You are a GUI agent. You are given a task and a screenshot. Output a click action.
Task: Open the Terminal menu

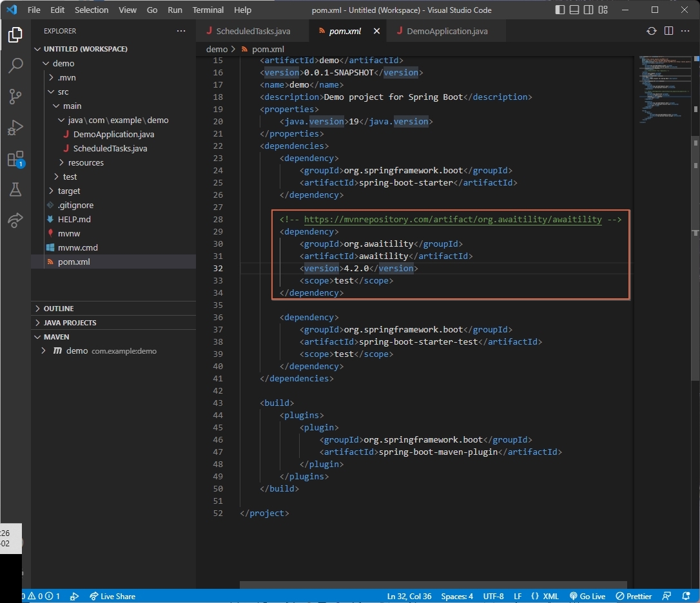pyautogui.click(x=208, y=10)
